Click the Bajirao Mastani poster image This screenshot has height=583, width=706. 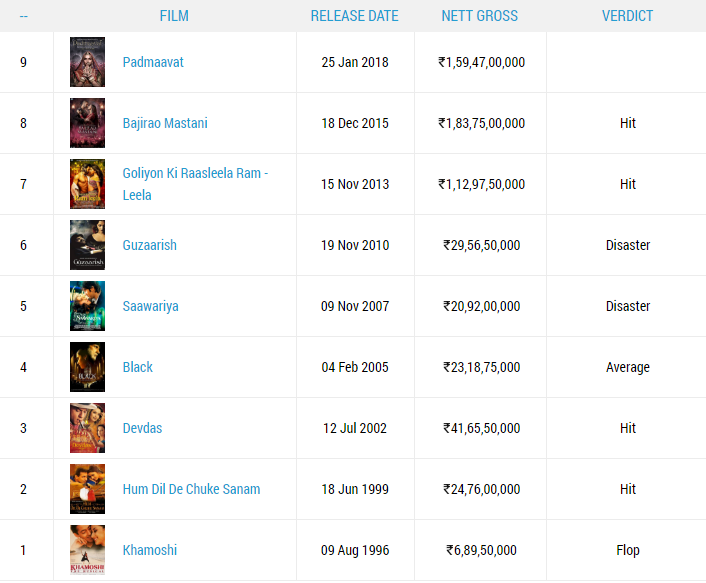87,123
